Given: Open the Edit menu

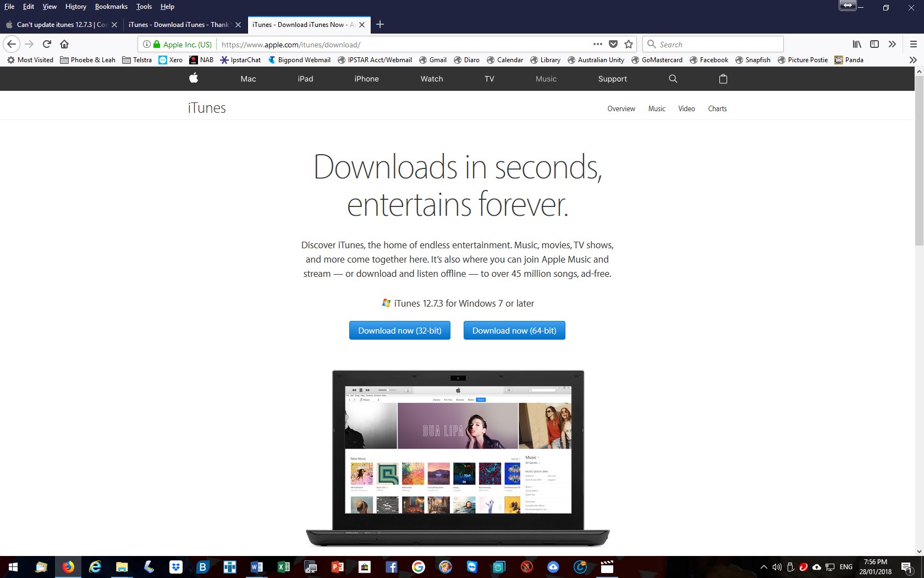Looking at the screenshot, I should coord(29,7).
